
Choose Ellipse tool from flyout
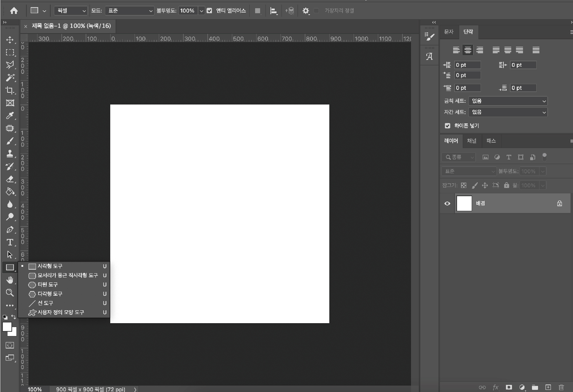(x=67, y=285)
